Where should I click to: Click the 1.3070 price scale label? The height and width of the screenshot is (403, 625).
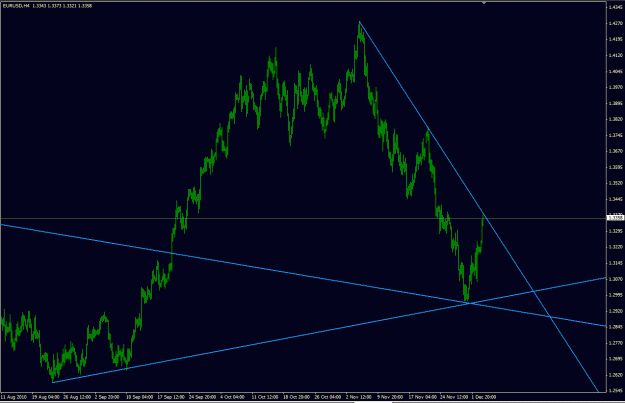click(x=616, y=279)
